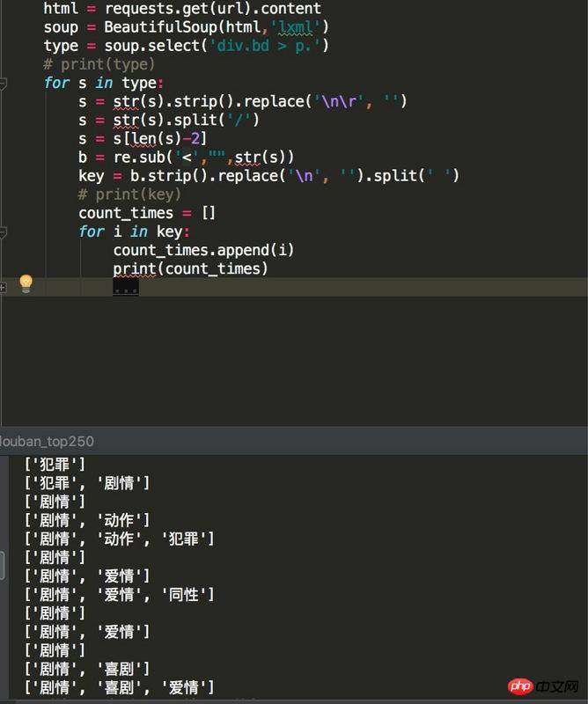The width and height of the screenshot is (588, 704).
Task: Click the output line ['剧情', '动作']
Action: (87, 520)
